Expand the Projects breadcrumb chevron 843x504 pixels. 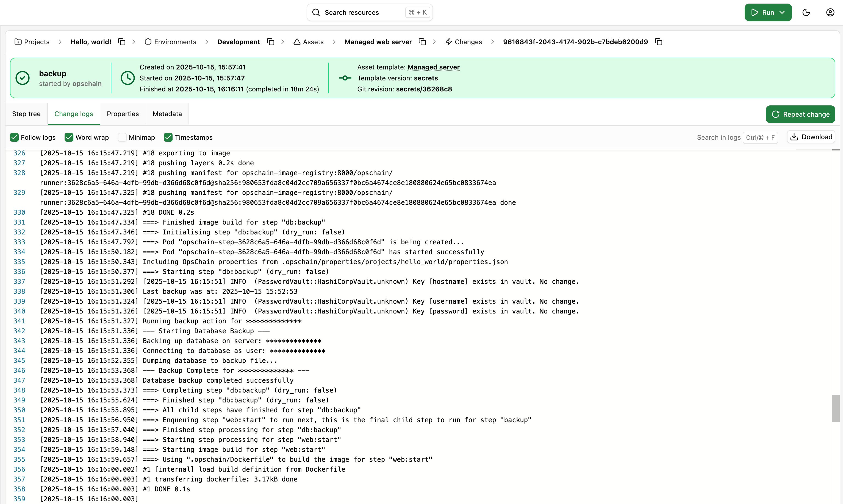(60, 42)
